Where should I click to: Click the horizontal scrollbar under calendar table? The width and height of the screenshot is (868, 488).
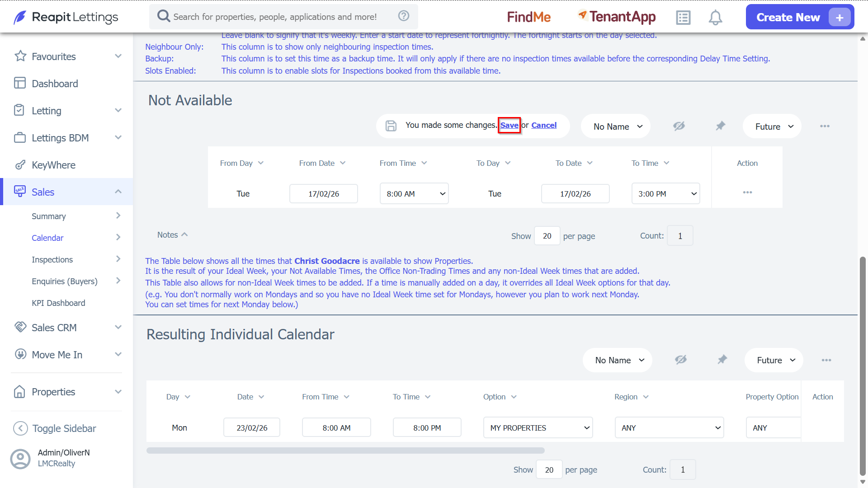pos(345,450)
